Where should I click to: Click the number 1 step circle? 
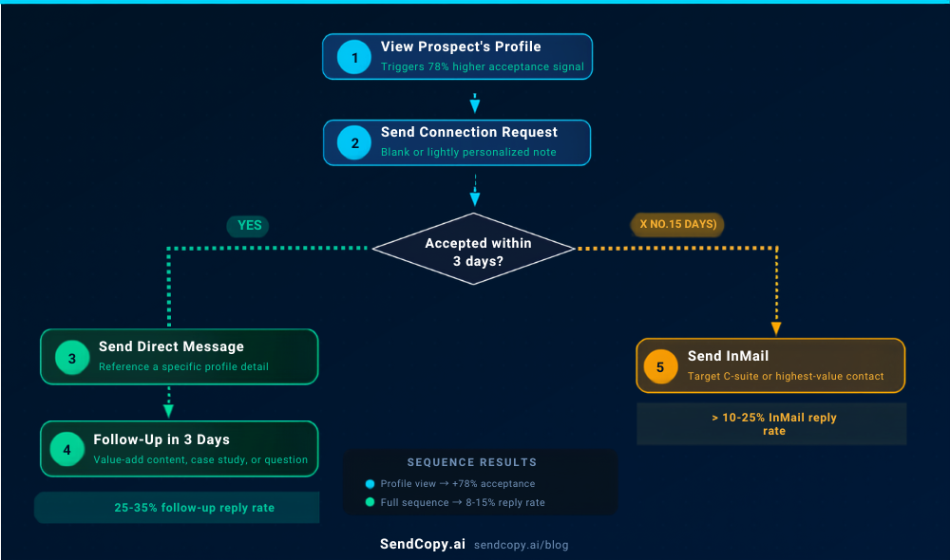pyautogui.click(x=353, y=57)
